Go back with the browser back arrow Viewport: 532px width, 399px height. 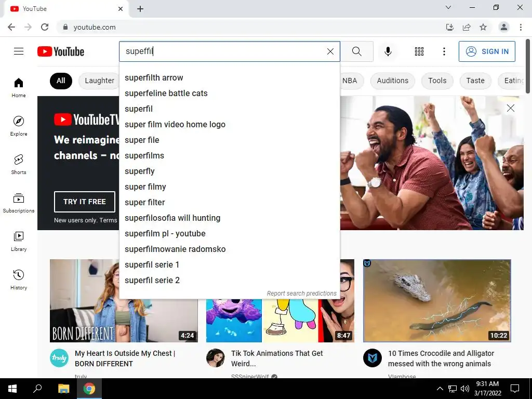11,27
